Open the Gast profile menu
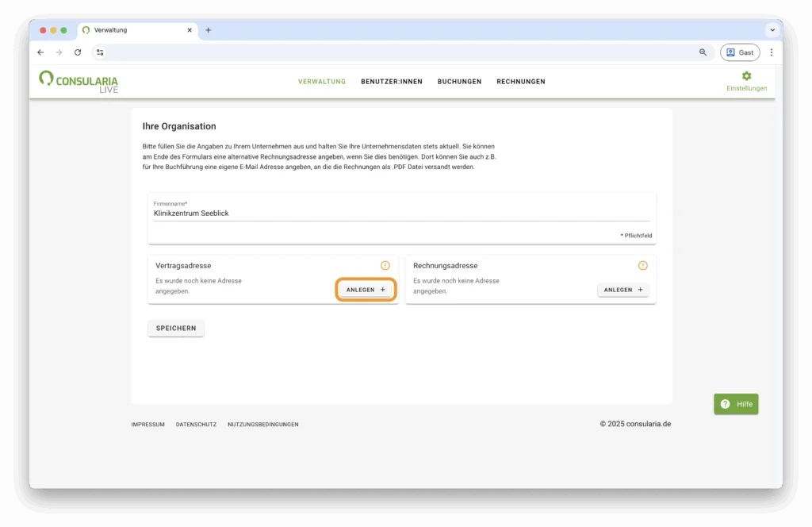This screenshot has height=527, width=812. (739, 52)
